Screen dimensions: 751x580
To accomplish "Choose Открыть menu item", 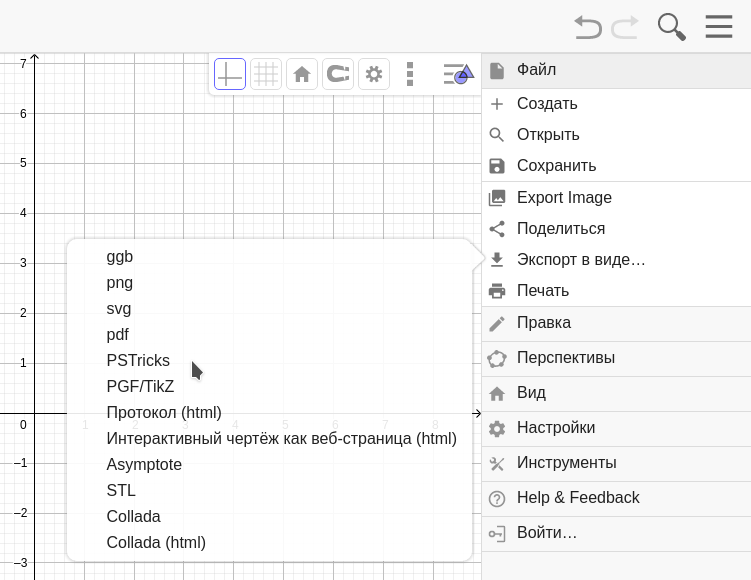I will coord(616,135).
